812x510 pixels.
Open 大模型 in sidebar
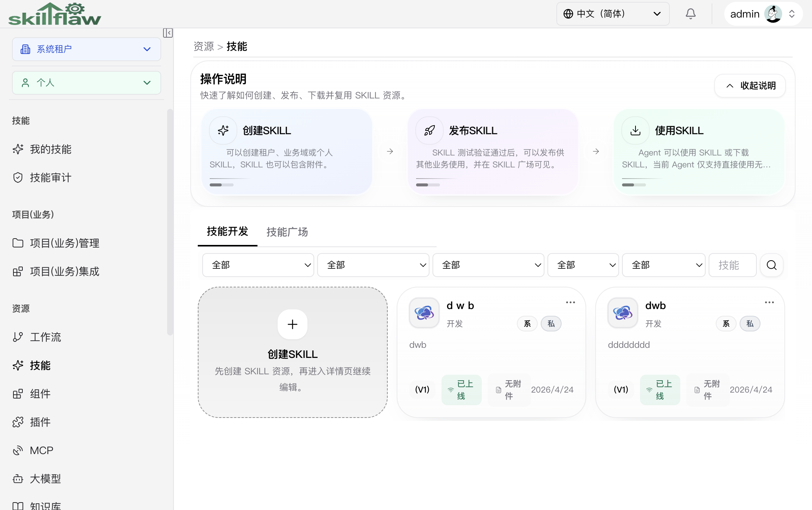coord(87,479)
